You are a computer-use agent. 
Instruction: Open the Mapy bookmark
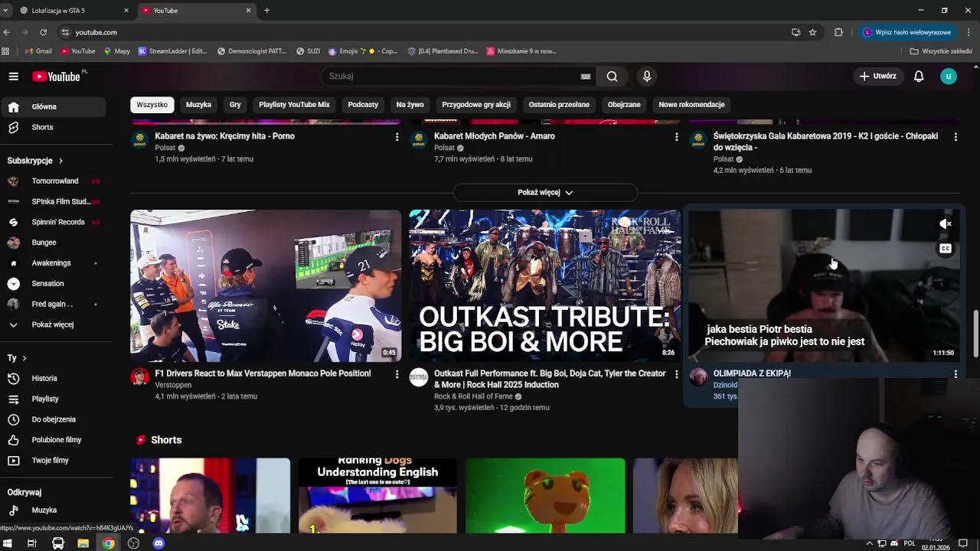coord(117,51)
